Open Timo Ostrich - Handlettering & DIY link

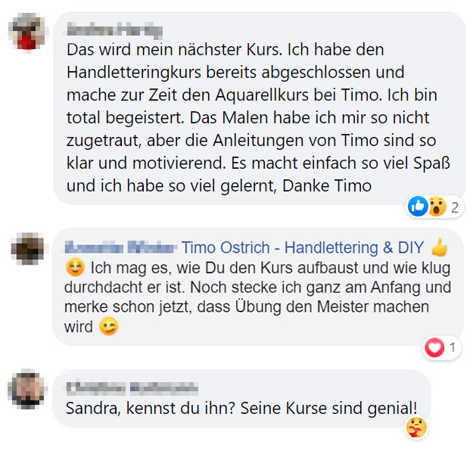(x=303, y=247)
